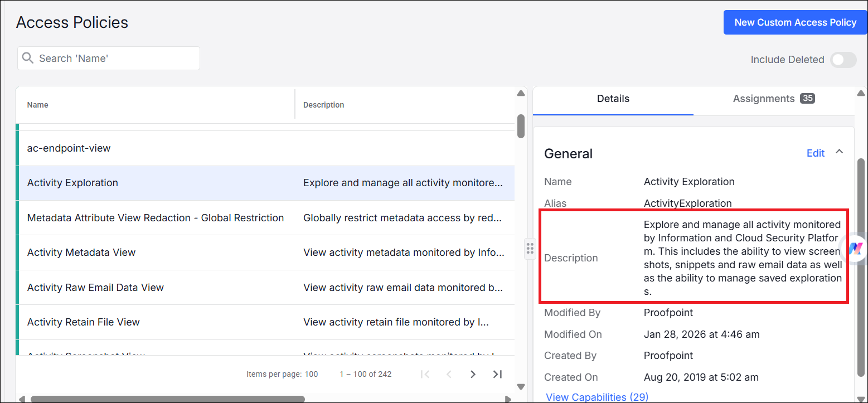
Task: Click the horizontal scrollbar under the table
Action: pyautogui.click(x=167, y=399)
